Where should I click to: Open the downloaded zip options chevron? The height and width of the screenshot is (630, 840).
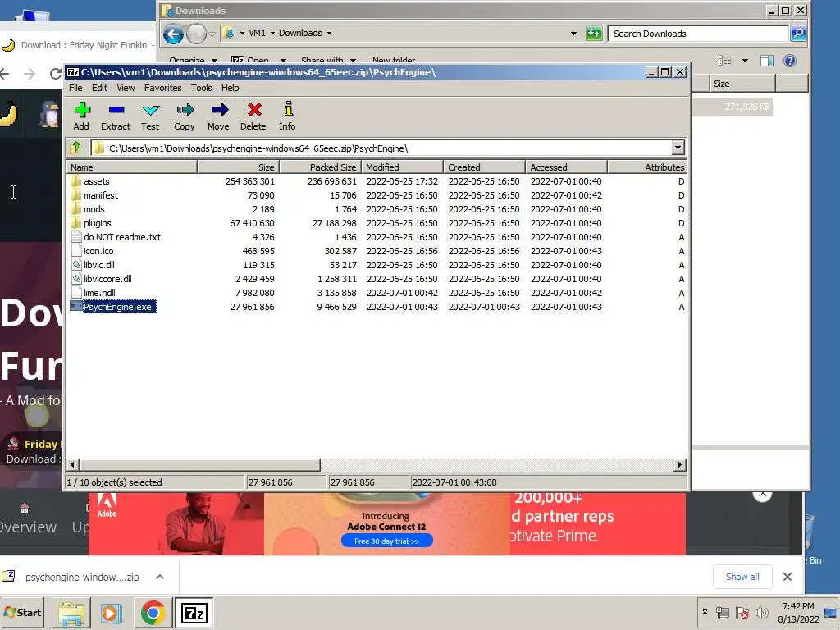[160, 577]
